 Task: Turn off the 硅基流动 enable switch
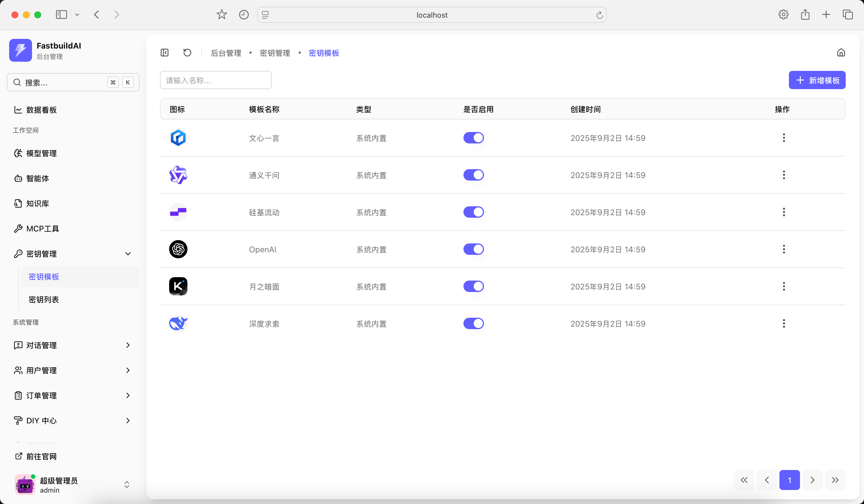coord(473,212)
